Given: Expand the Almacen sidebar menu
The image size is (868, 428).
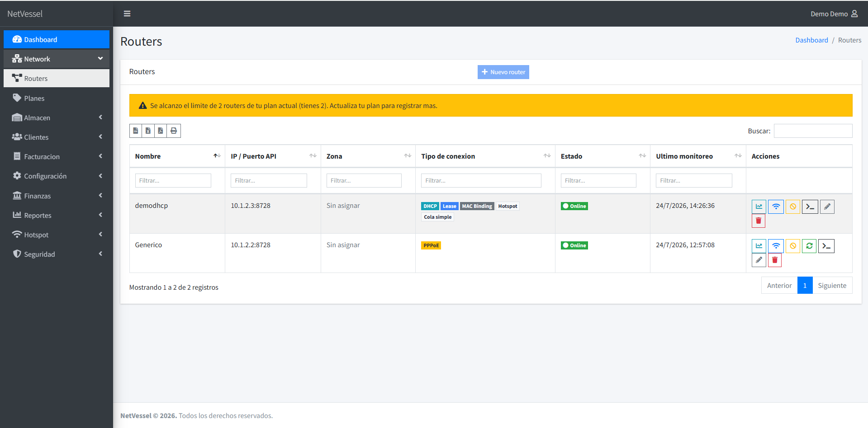Looking at the screenshot, I should coord(57,118).
